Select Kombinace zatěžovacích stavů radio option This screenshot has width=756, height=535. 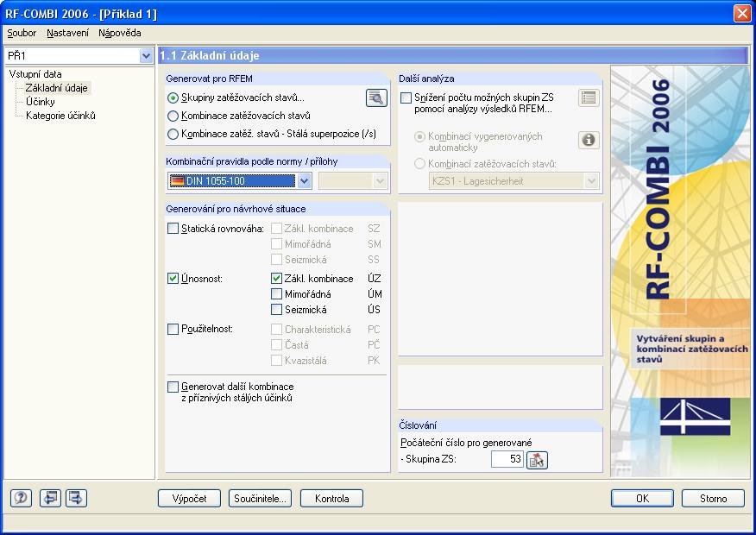pos(173,116)
